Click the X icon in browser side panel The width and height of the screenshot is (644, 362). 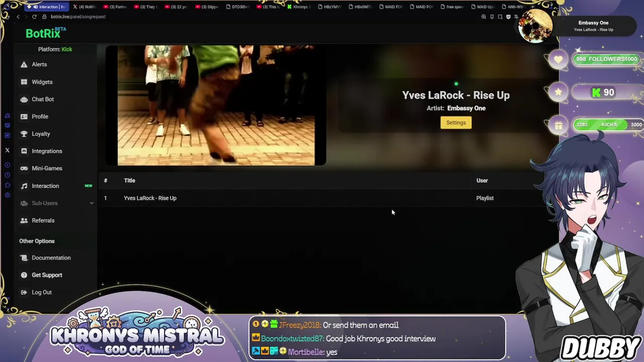point(7,150)
